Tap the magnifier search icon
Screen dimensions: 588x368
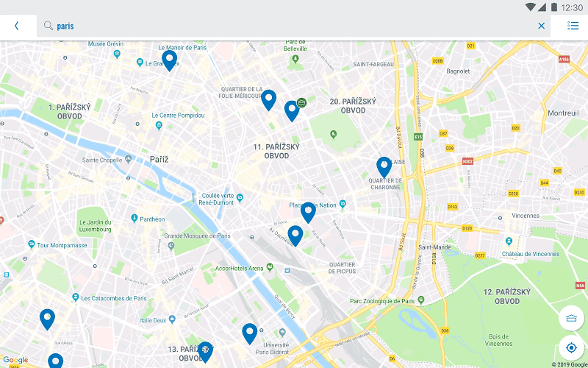pos(49,26)
